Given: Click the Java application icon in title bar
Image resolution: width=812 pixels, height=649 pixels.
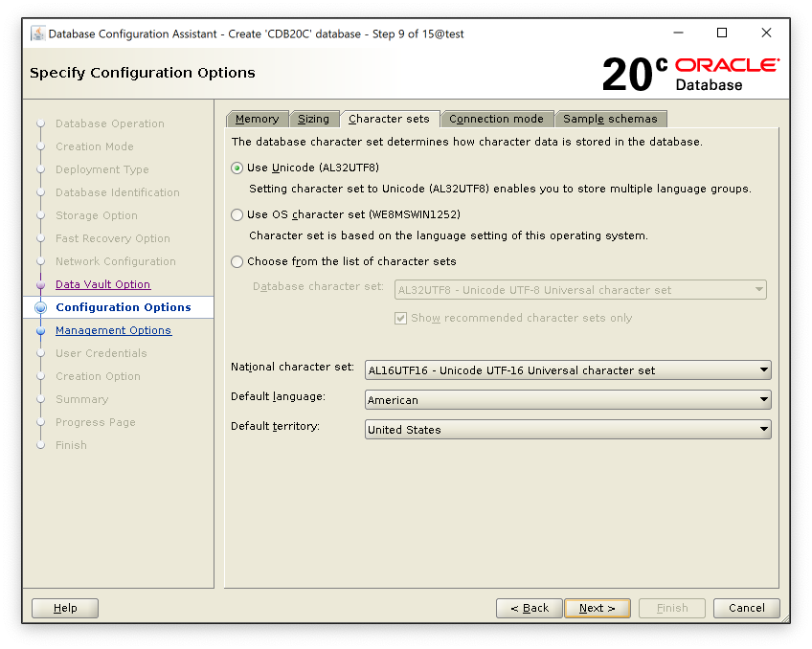Looking at the screenshot, I should click(x=37, y=34).
